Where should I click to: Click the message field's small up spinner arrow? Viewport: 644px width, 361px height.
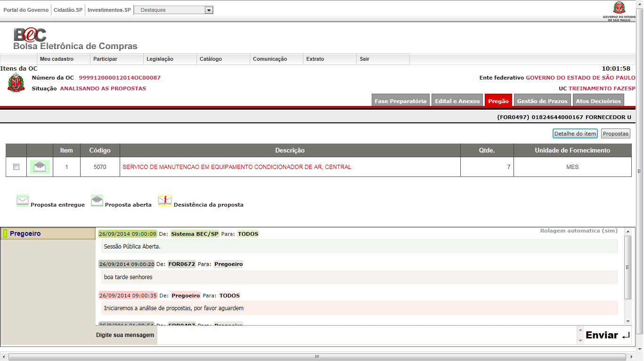click(x=580, y=330)
